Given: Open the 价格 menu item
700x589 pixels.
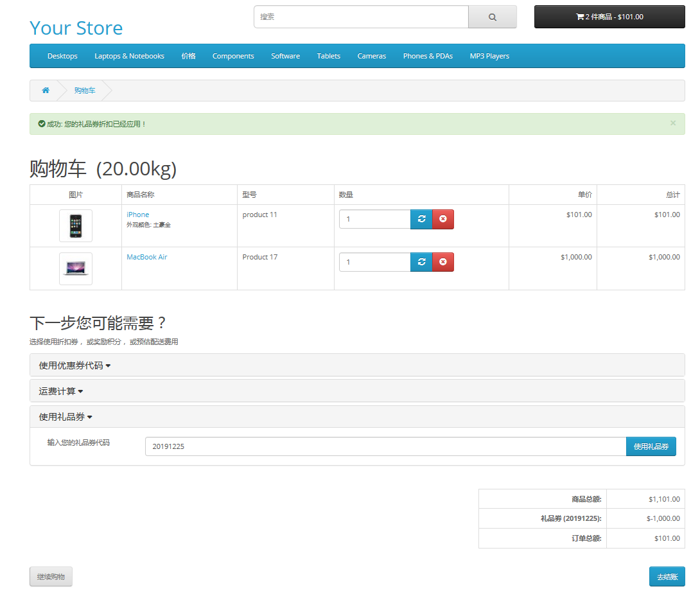Looking at the screenshot, I should (x=188, y=56).
